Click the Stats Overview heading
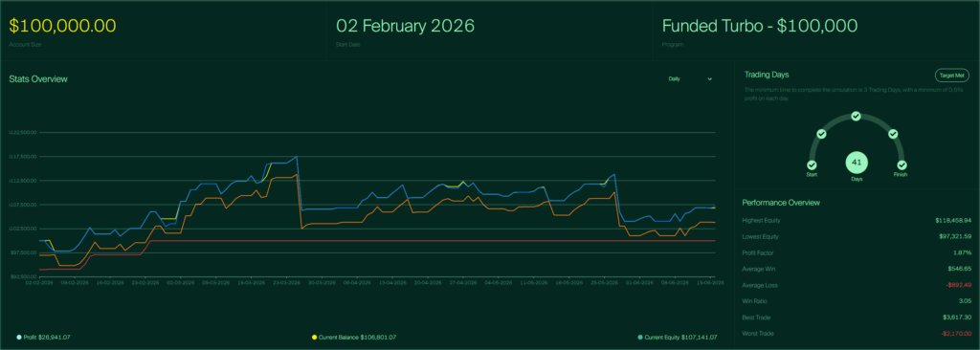 tap(38, 79)
